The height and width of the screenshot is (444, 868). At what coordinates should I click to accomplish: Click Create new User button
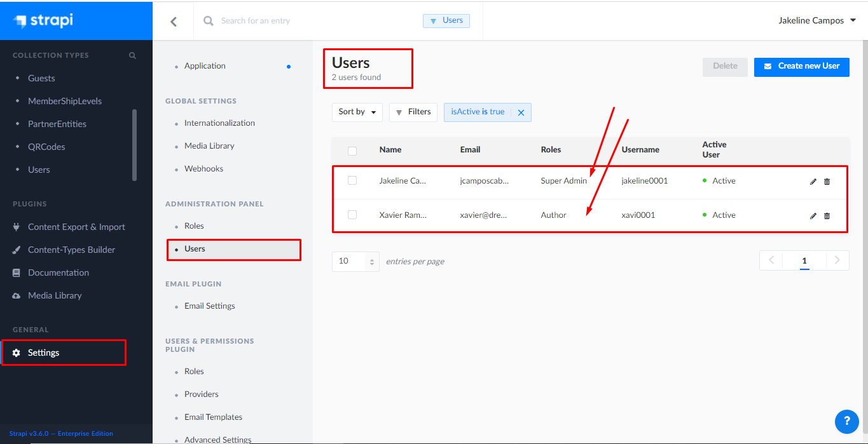point(801,66)
